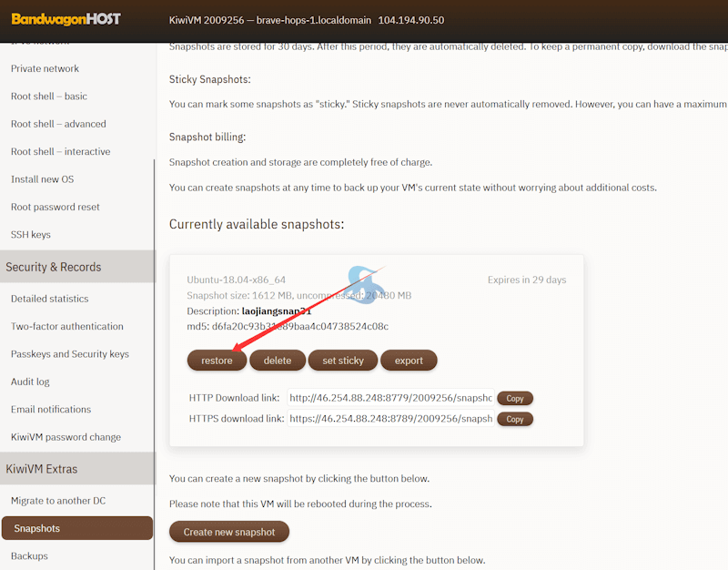Viewport: 728px width, 570px height.
Task: Delete the Ubuntu-18.04 snapshot
Action: click(x=278, y=361)
